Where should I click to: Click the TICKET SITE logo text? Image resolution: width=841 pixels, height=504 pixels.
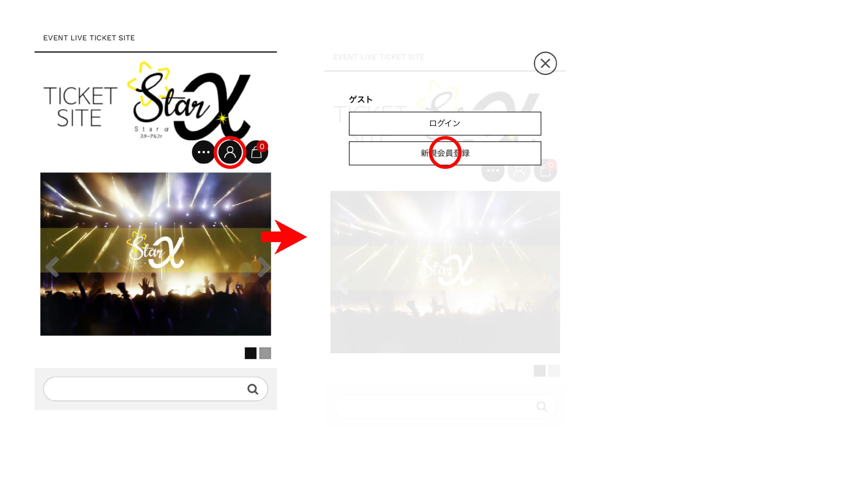(x=80, y=106)
